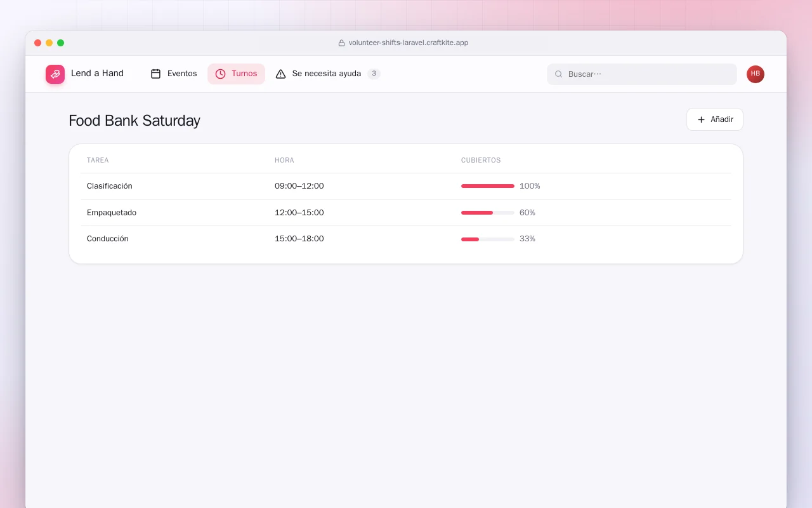Click the calendar icon beside Eventos
This screenshot has height=508, width=812.
pos(155,74)
